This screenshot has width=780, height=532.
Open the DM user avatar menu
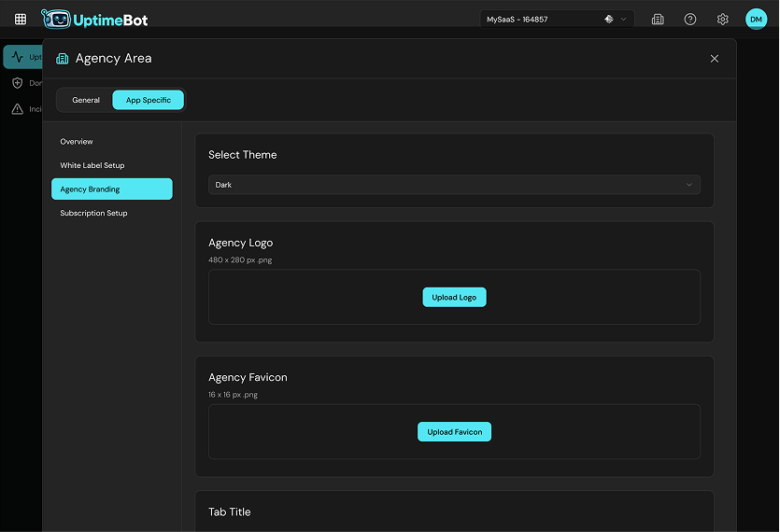tap(756, 20)
